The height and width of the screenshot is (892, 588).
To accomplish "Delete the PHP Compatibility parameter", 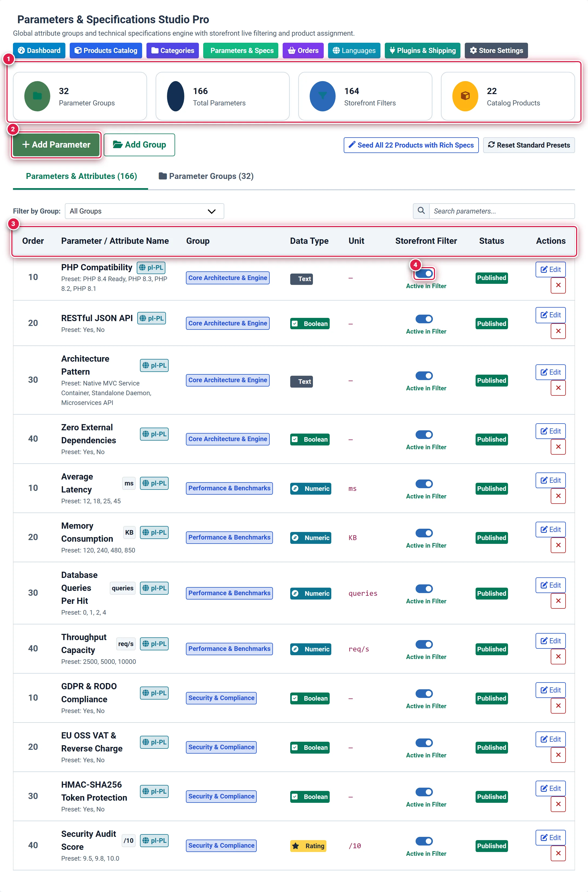I will [x=558, y=285].
